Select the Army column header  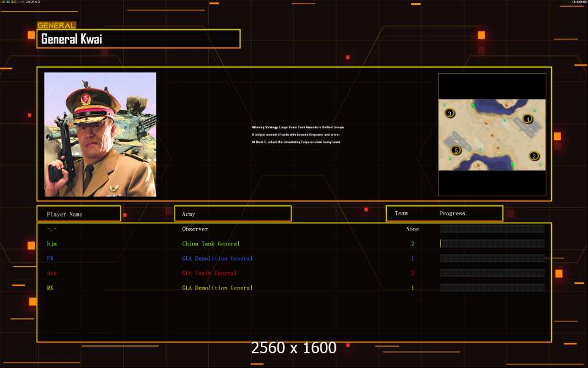click(x=233, y=214)
